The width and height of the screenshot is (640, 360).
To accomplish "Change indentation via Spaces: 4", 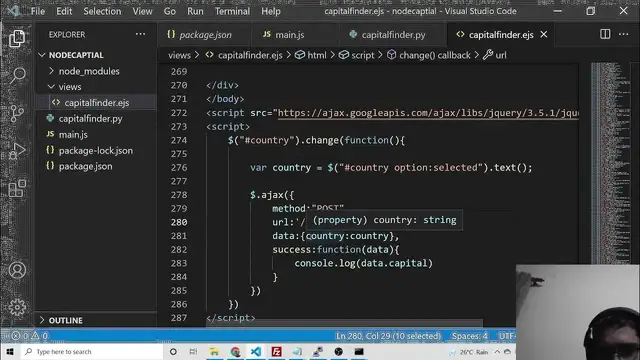I will (x=469, y=336).
